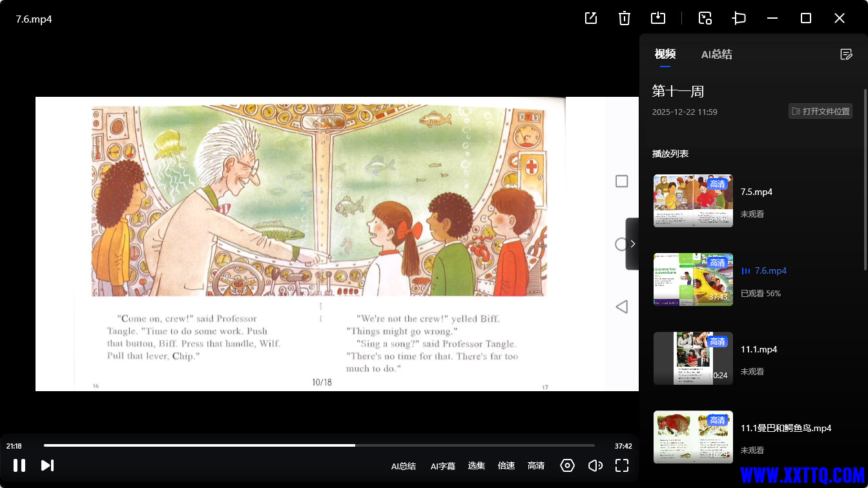
Task: Pin the player window on top
Action: point(739,18)
